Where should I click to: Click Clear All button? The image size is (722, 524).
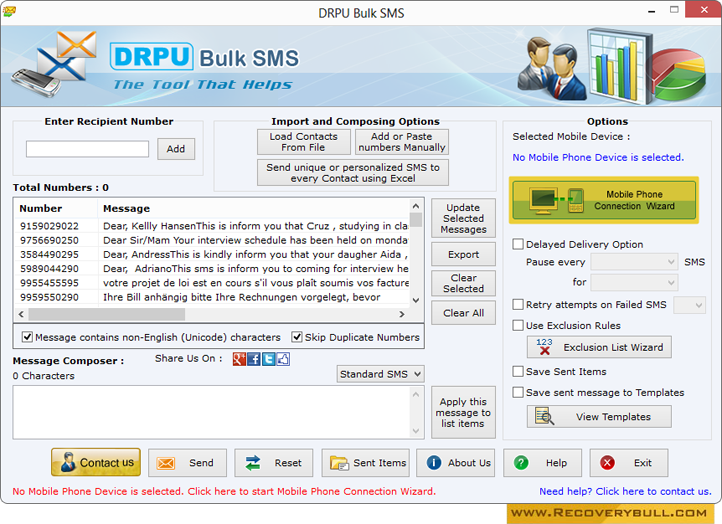click(x=463, y=313)
